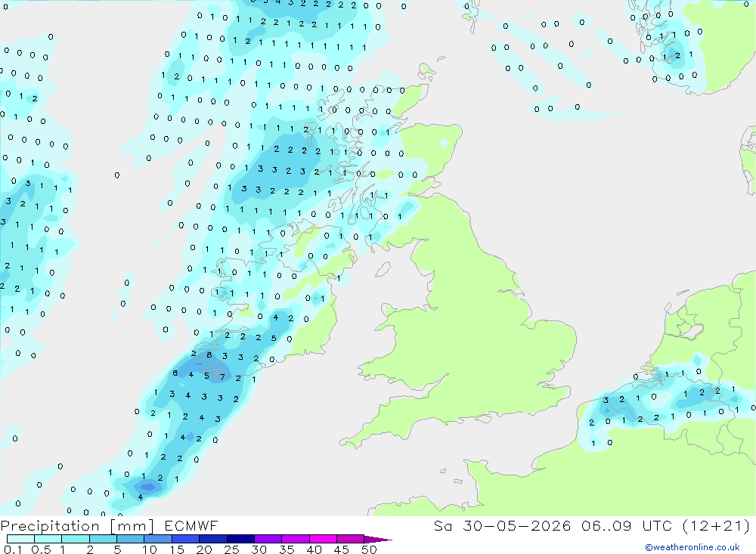Pick the legend color between 10 and 15

click(x=158, y=539)
